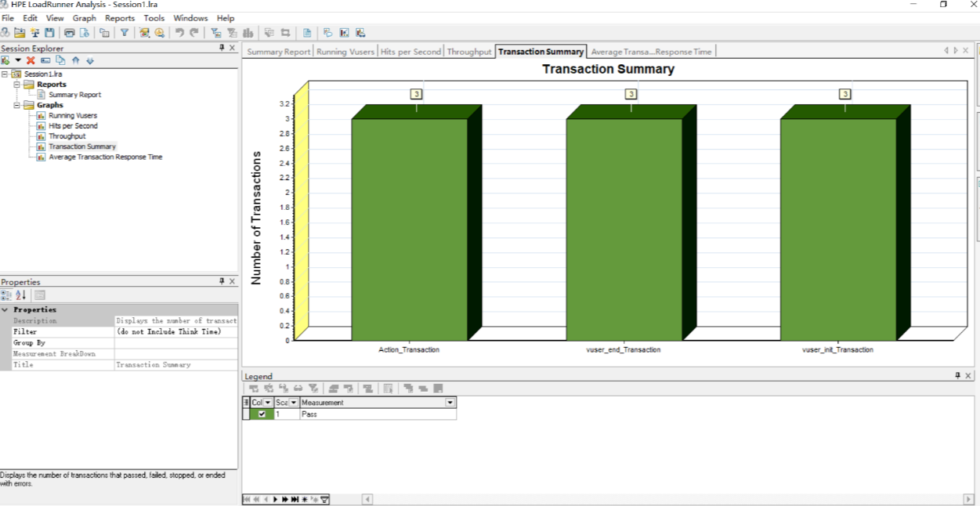The image size is (980, 506).
Task: Open the Help menu
Action: [226, 18]
